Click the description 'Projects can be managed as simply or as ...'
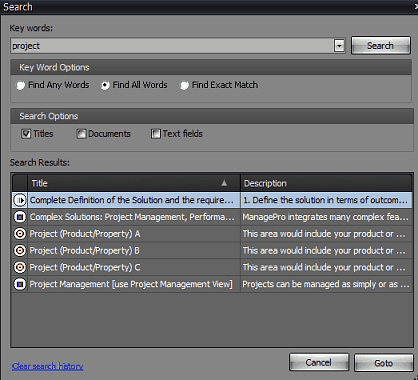 point(326,284)
